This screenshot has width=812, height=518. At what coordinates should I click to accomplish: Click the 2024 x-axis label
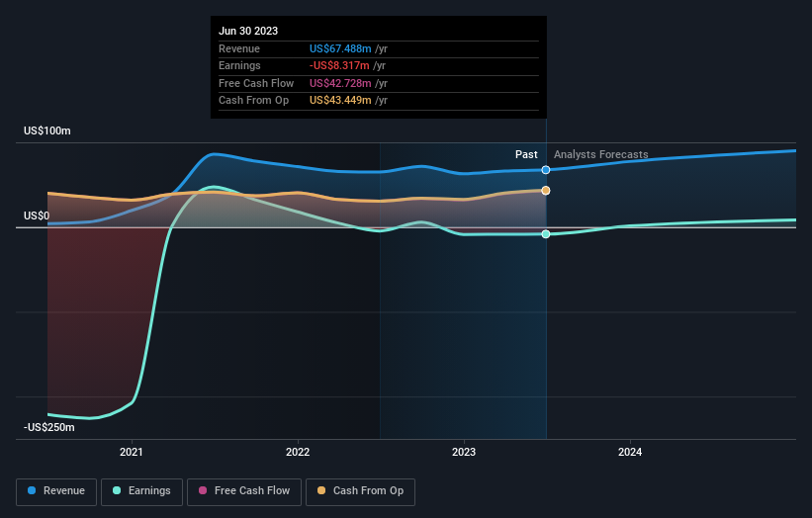coord(630,452)
